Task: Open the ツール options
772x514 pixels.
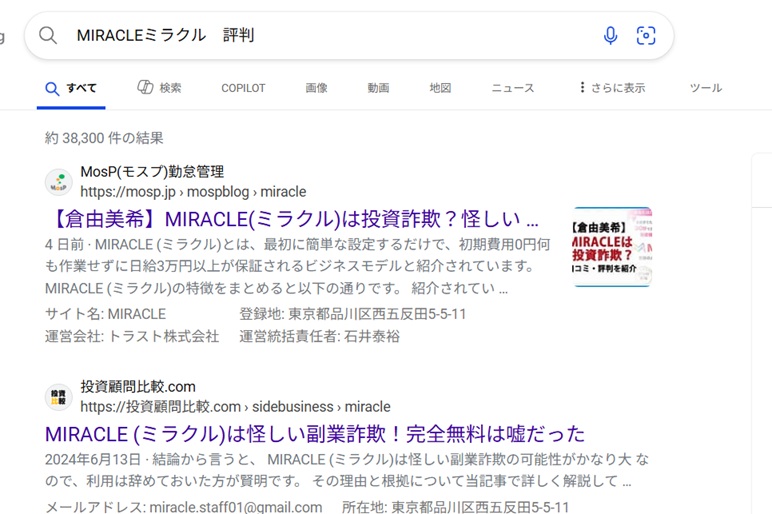Action: 706,88
